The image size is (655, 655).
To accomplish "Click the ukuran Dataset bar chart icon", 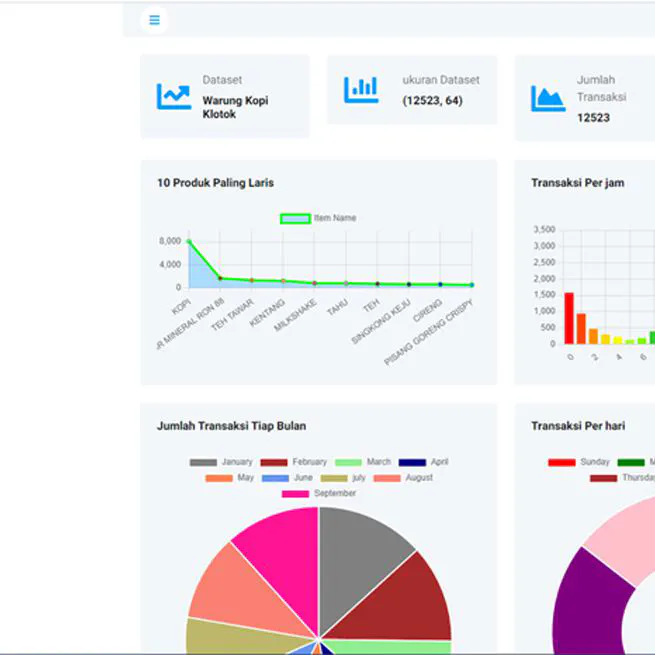I will click(361, 90).
